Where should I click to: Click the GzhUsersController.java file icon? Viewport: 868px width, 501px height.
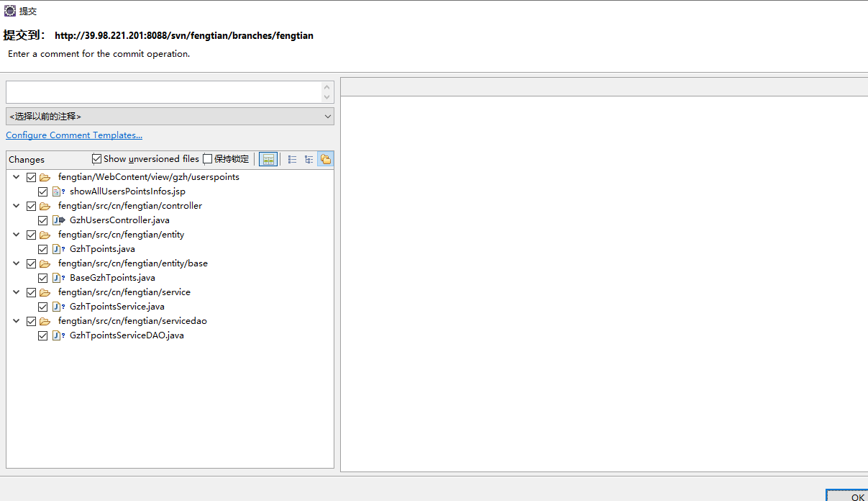pos(58,220)
